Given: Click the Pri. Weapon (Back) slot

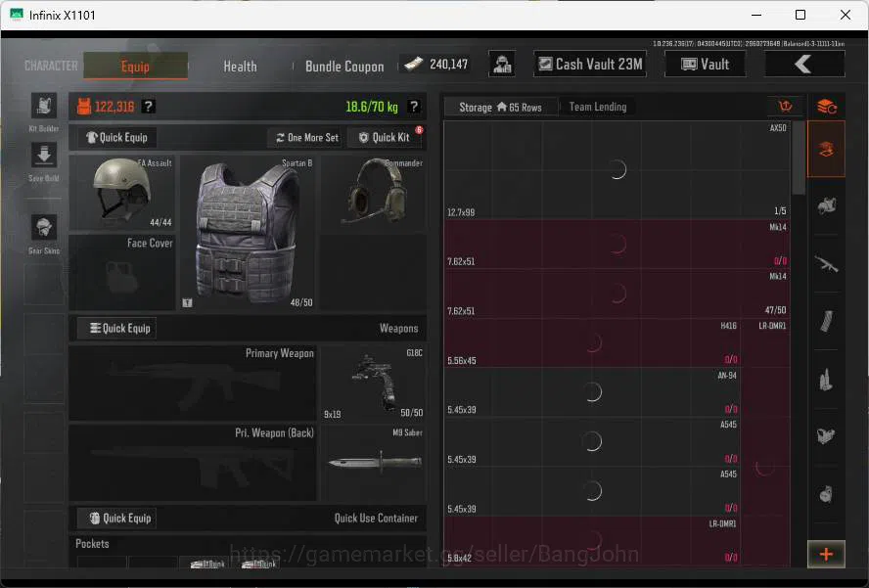Looking at the screenshot, I should pyautogui.click(x=193, y=463).
